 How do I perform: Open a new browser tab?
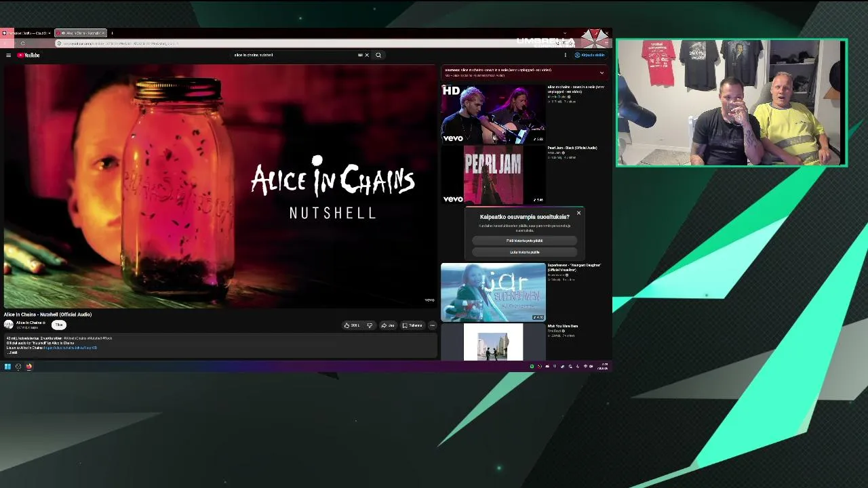112,33
